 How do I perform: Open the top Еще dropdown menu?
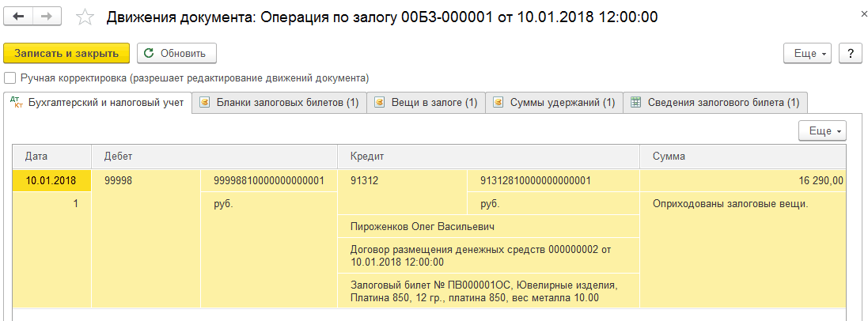point(809,54)
